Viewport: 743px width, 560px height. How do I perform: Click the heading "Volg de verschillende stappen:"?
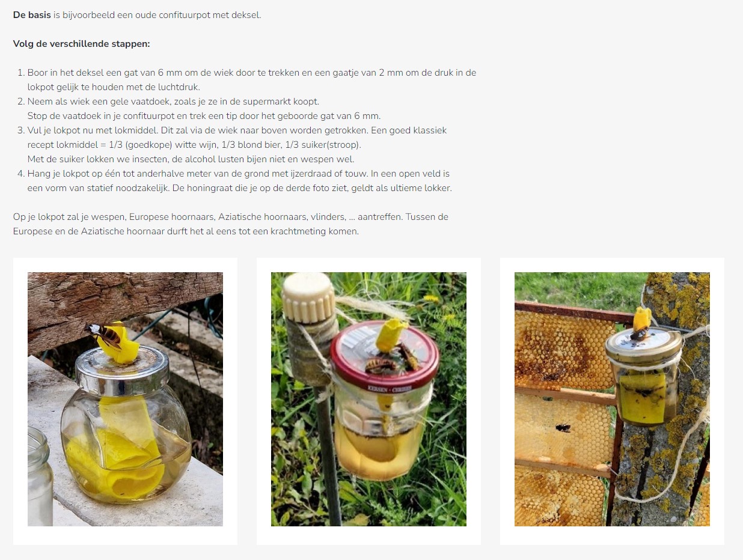coord(81,44)
